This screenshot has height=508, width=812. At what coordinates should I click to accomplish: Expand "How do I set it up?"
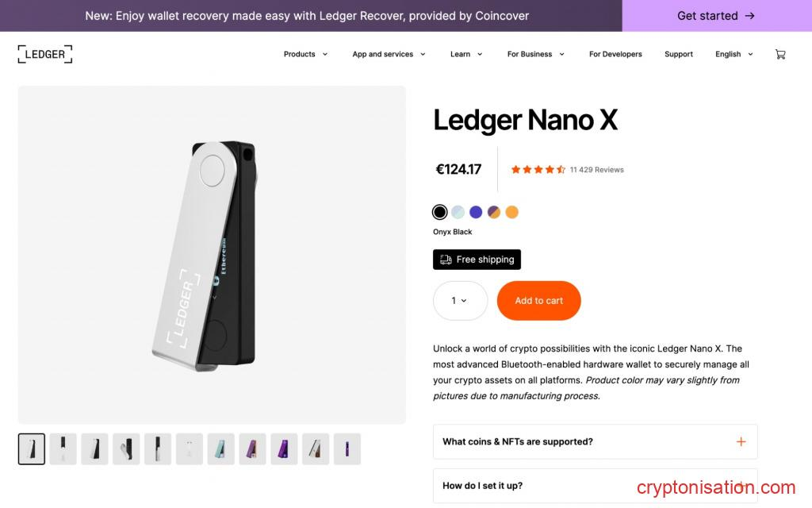[x=595, y=486]
